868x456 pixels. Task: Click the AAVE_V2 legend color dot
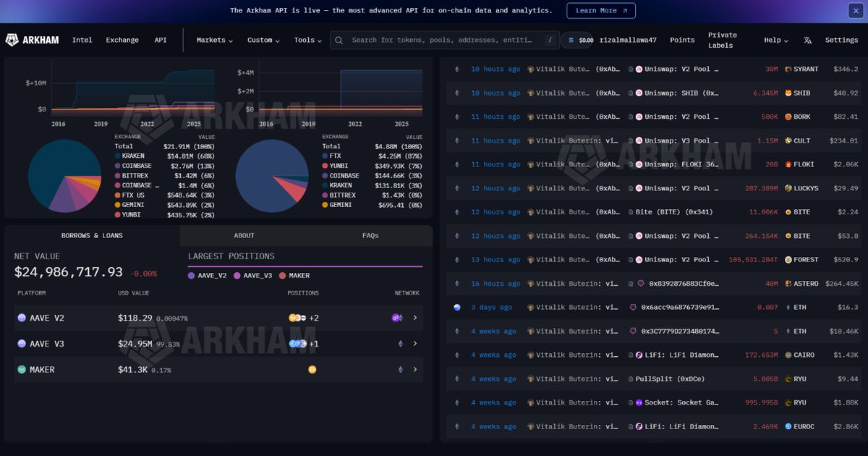pos(191,276)
